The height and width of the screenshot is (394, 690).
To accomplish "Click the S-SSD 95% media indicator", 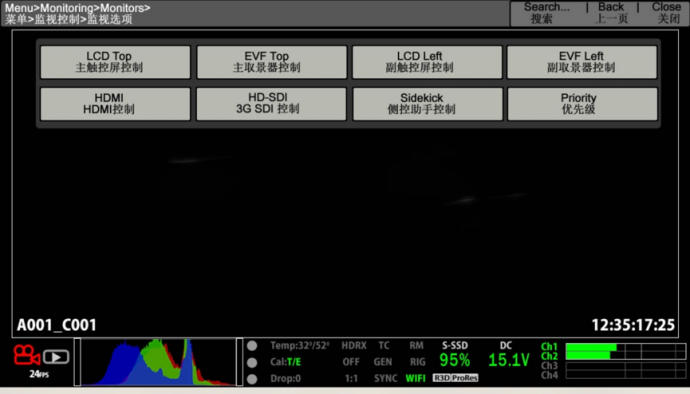I will (455, 356).
